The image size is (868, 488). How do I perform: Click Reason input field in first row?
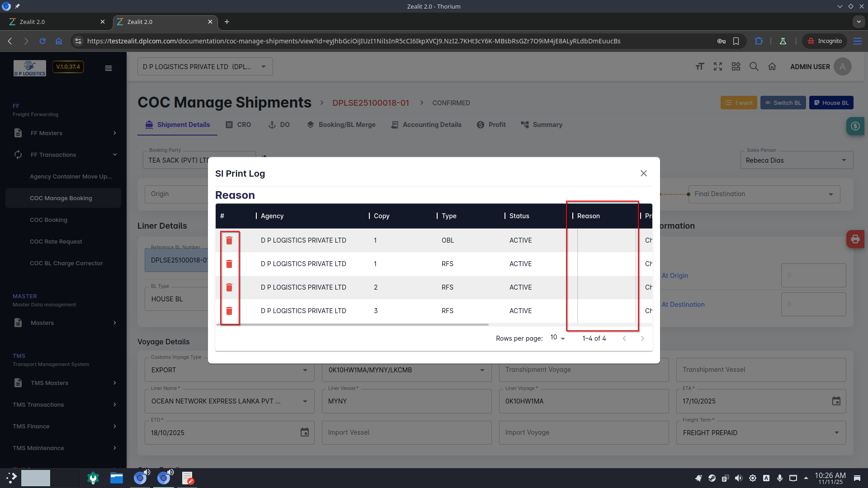pyautogui.click(x=606, y=240)
